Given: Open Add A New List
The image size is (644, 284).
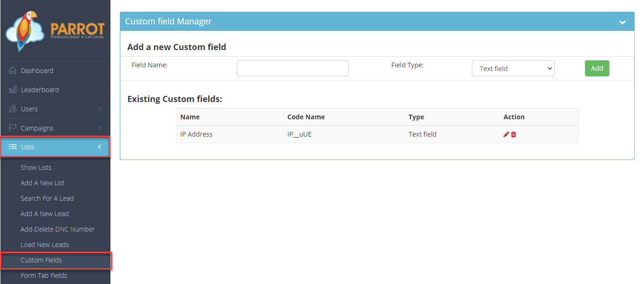Looking at the screenshot, I should [x=43, y=183].
